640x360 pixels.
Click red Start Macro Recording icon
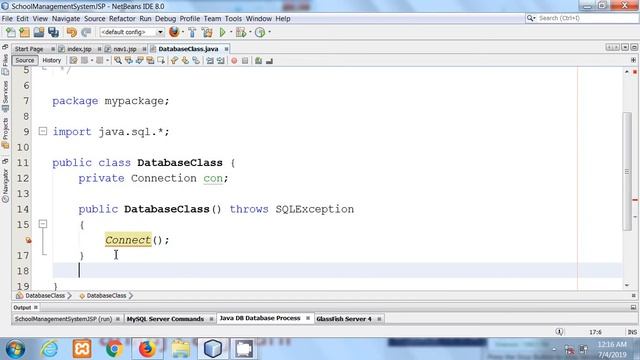[234, 61]
